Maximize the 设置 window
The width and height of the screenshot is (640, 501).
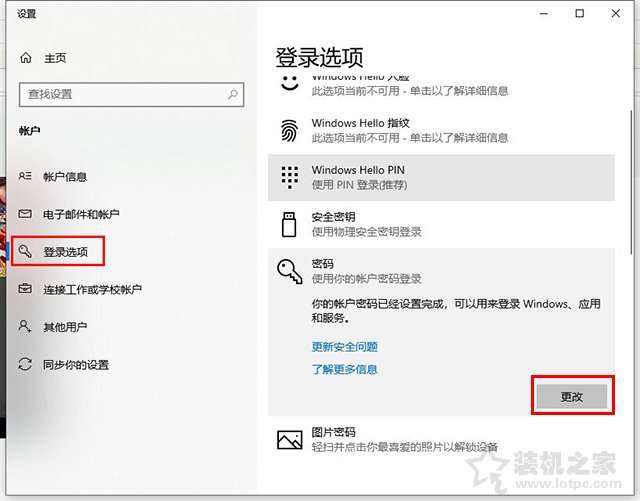coord(579,13)
